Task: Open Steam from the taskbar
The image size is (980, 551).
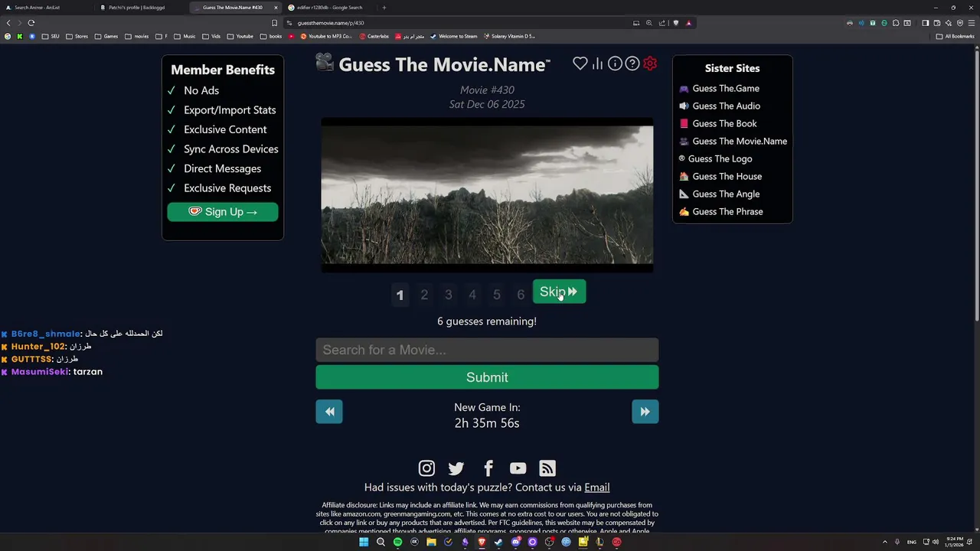Action: point(498,542)
